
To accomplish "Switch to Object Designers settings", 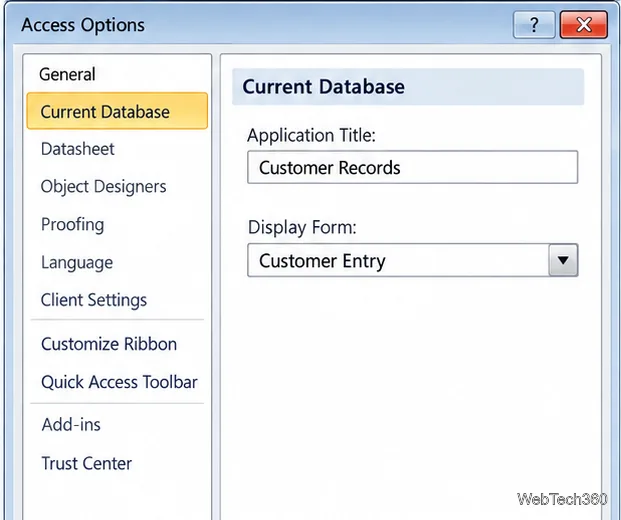I will [x=103, y=187].
